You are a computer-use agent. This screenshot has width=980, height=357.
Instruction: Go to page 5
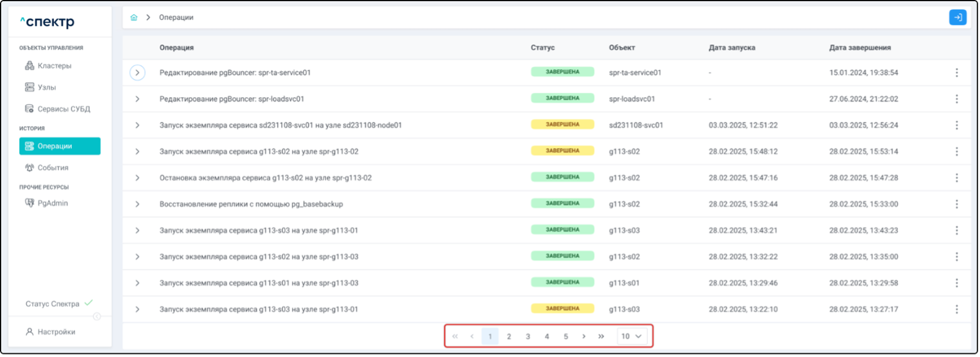[x=566, y=337]
